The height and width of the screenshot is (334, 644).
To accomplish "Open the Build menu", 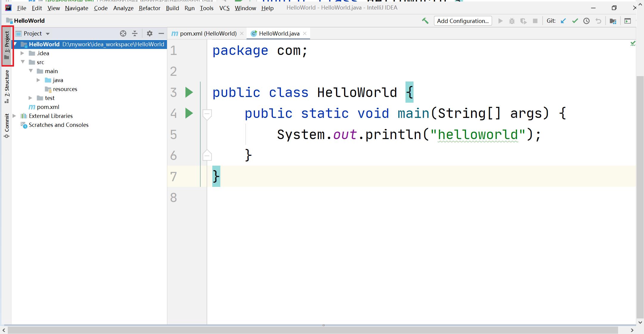I will [x=172, y=8].
